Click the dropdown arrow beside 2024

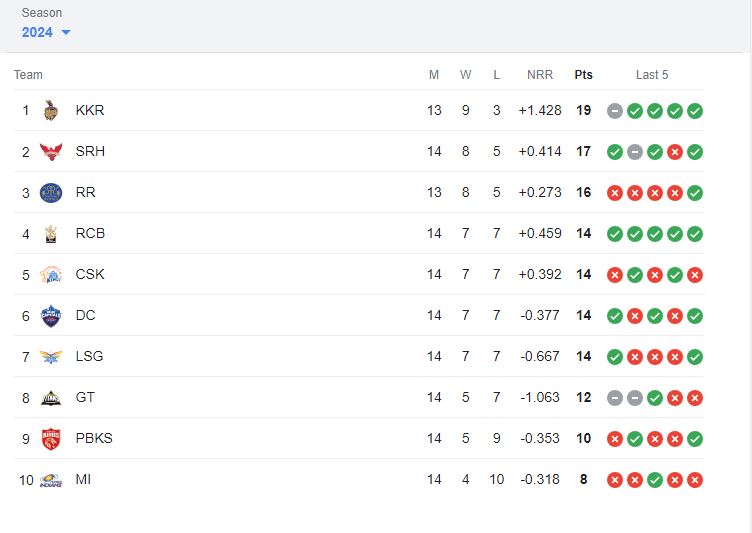coord(66,33)
